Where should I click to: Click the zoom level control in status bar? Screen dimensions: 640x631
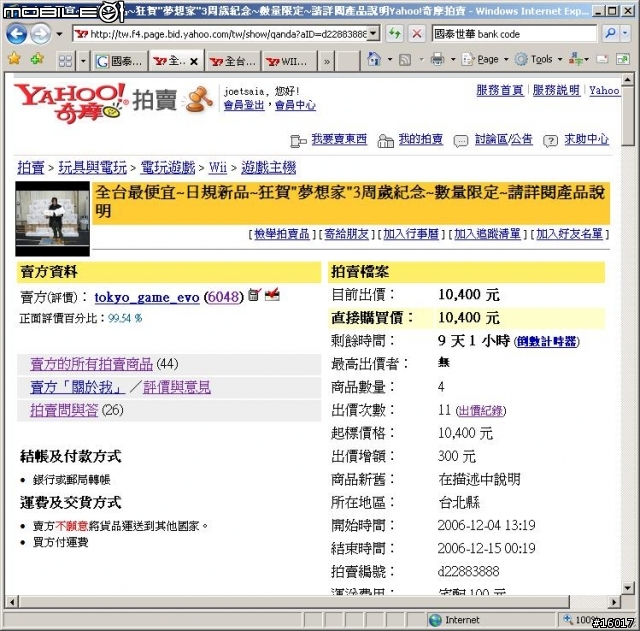(596, 620)
